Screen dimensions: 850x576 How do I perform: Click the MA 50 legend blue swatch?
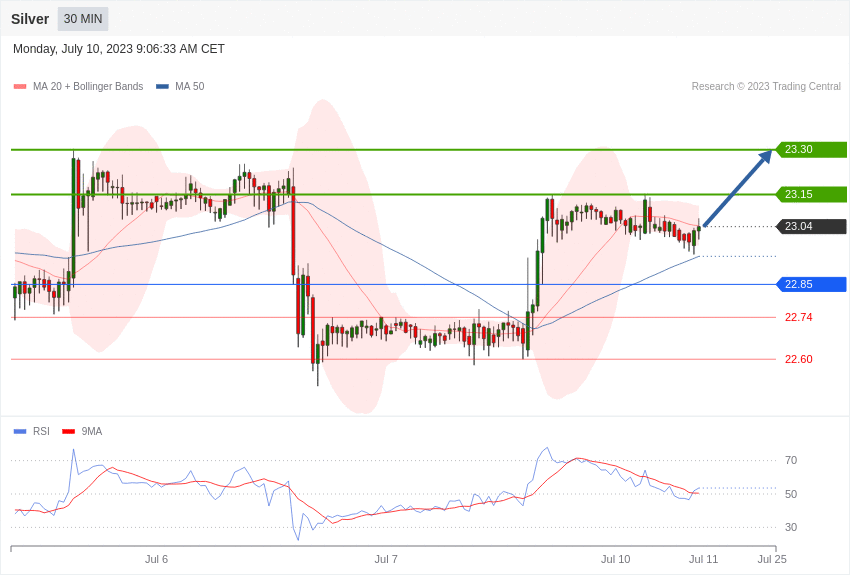click(162, 87)
